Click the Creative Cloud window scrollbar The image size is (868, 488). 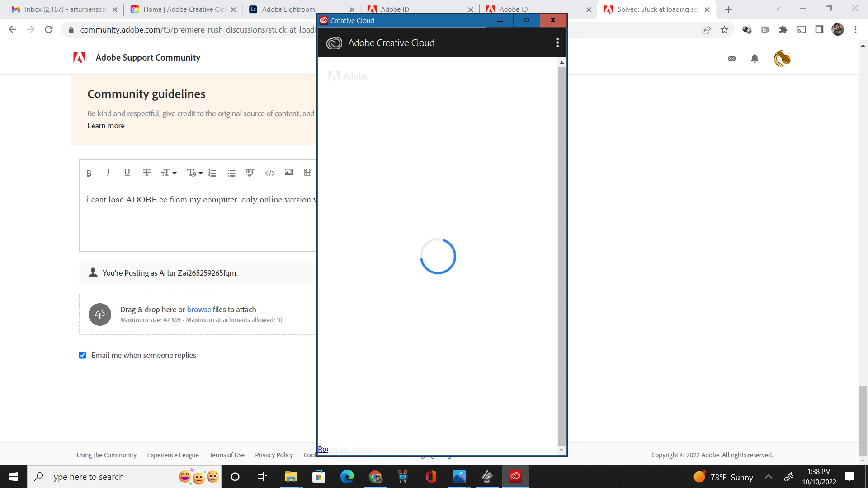[x=561, y=256]
